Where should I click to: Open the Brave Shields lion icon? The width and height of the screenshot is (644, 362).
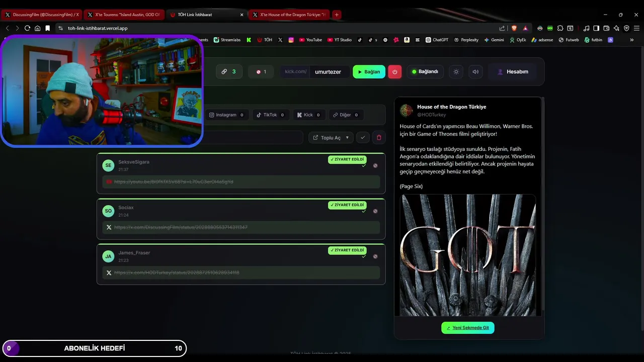coord(514,28)
